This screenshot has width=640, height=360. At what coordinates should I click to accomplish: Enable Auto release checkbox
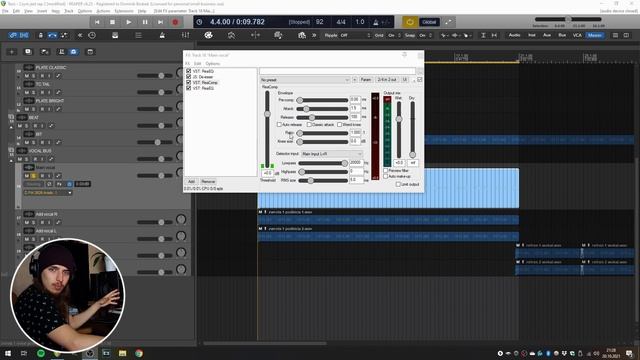coord(280,124)
